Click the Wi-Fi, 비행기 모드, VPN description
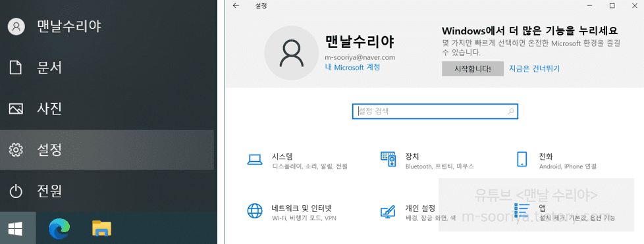 pyautogui.click(x=304, y=218)
